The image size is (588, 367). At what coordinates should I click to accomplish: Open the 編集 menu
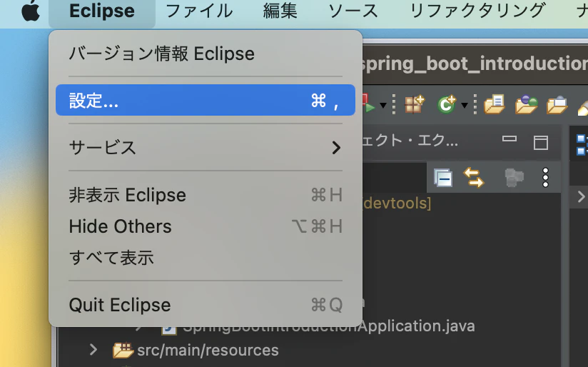point(280,11)
